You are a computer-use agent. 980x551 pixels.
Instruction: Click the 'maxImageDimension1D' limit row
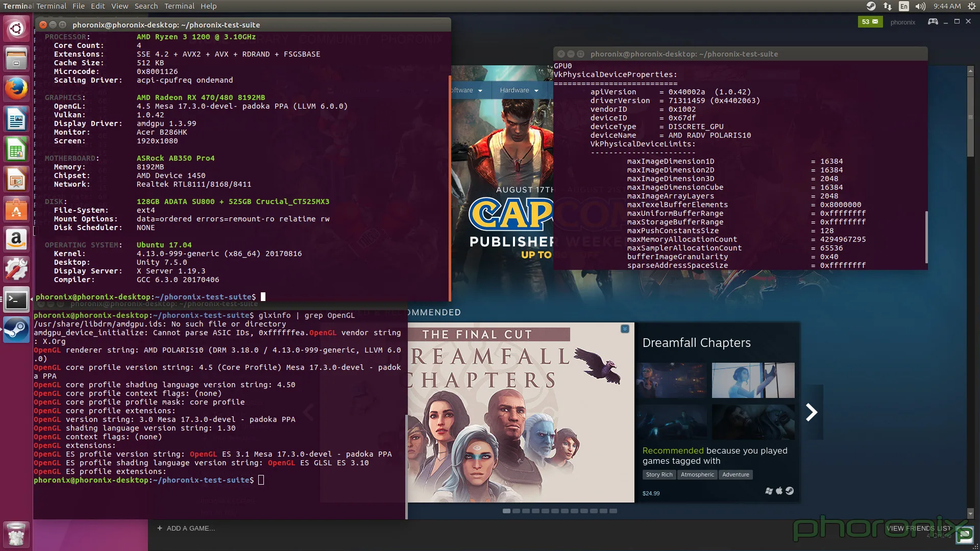pos(735,161)
